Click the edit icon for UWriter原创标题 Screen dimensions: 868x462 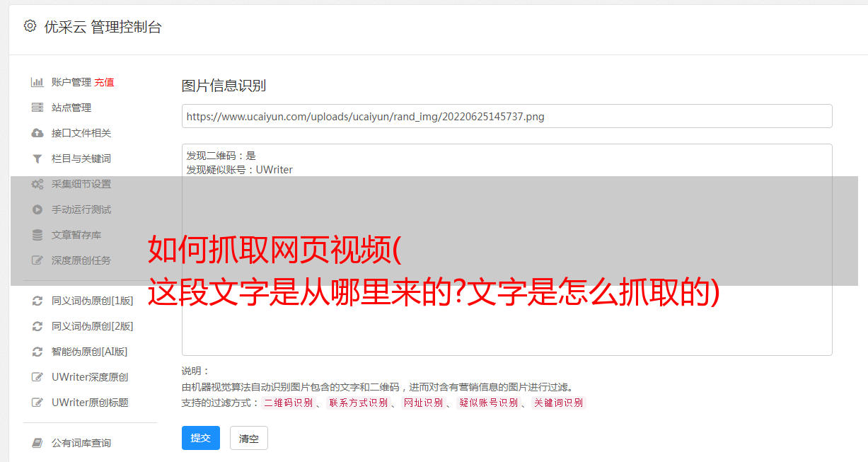coord(37,403)
